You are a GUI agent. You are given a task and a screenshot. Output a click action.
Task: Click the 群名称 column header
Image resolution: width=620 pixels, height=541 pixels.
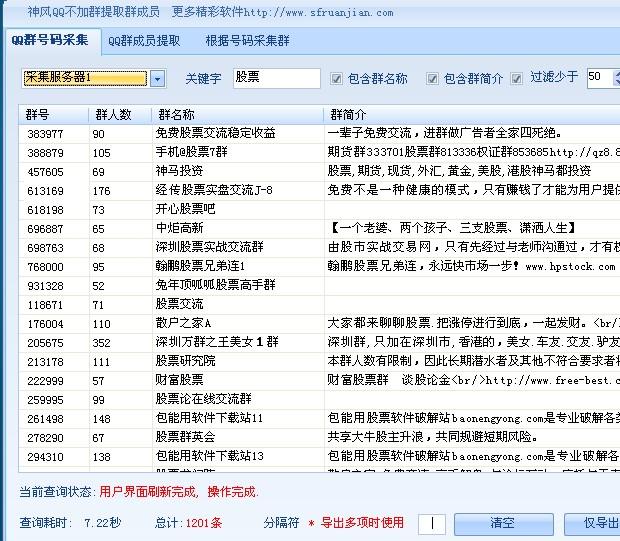(236, 115)
